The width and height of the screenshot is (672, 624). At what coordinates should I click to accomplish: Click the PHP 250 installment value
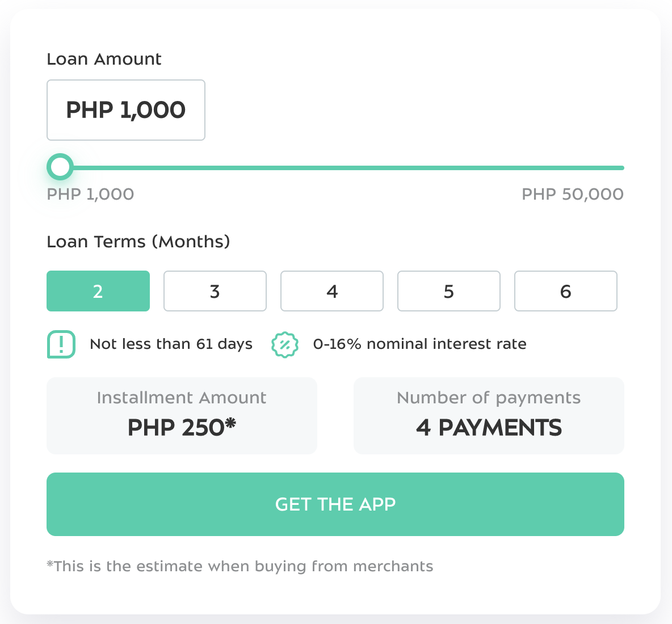pos(182,427)
